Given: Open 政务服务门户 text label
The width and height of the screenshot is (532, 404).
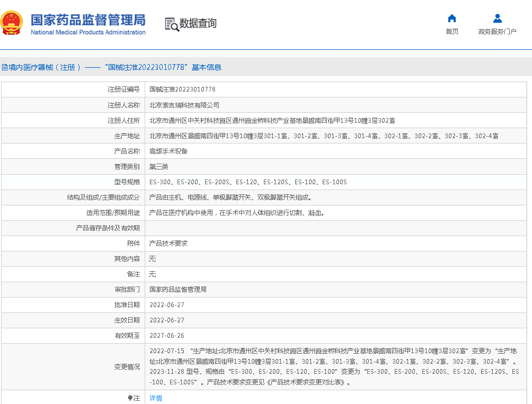Looking at the screenshot, I should tap(497, 32).
